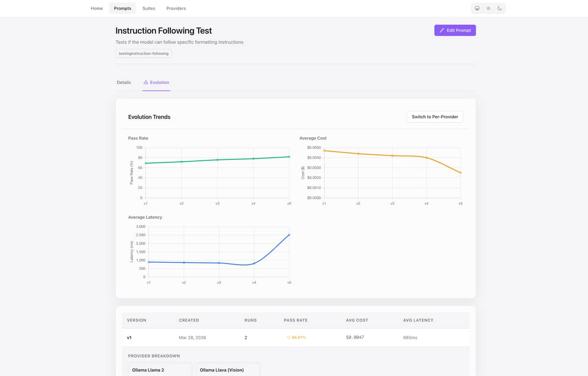Open the Providers navigation item
Viewport: 588px width, 376px height.
click(176, 8)
